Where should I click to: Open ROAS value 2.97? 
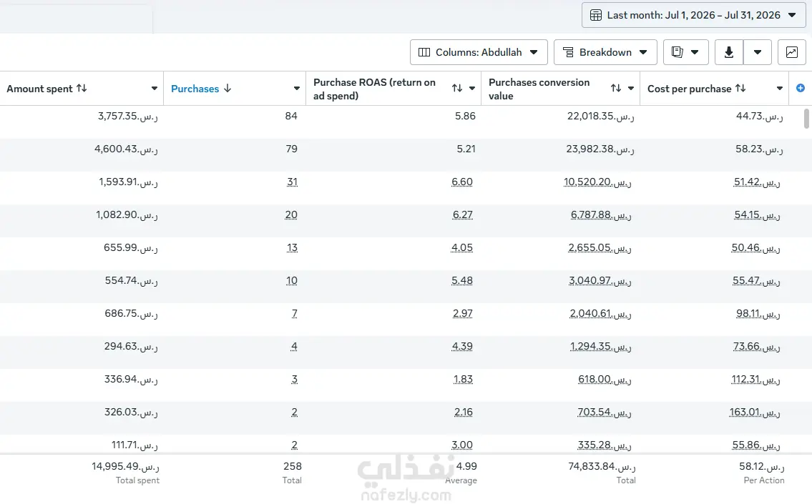[462, 314]
